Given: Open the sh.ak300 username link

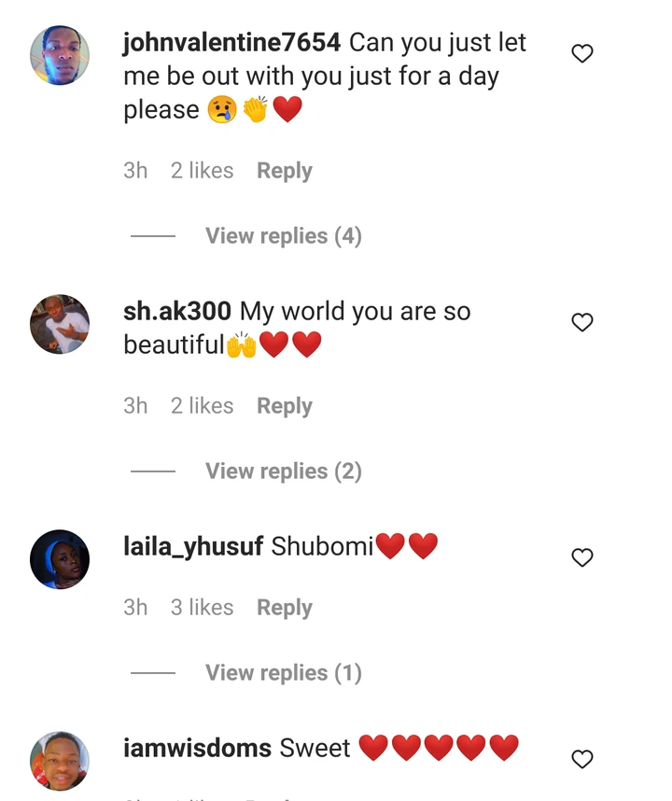Looking at the screenshot, I should pos(177,311).
